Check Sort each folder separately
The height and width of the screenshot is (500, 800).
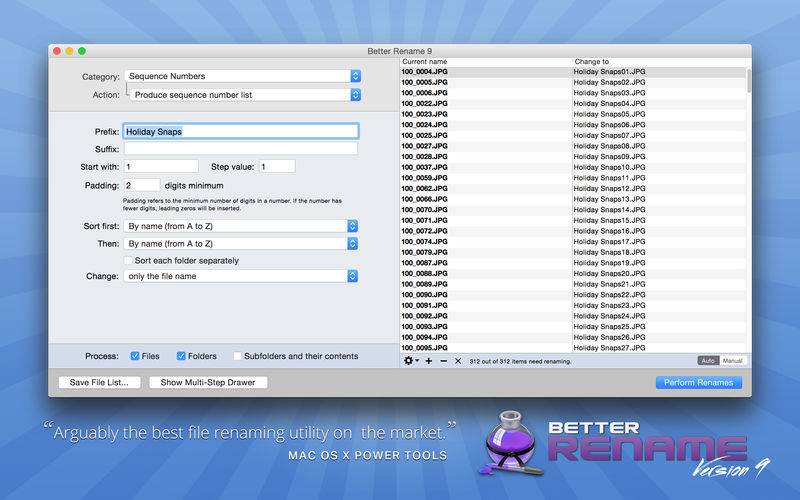(x=129, y=261)
